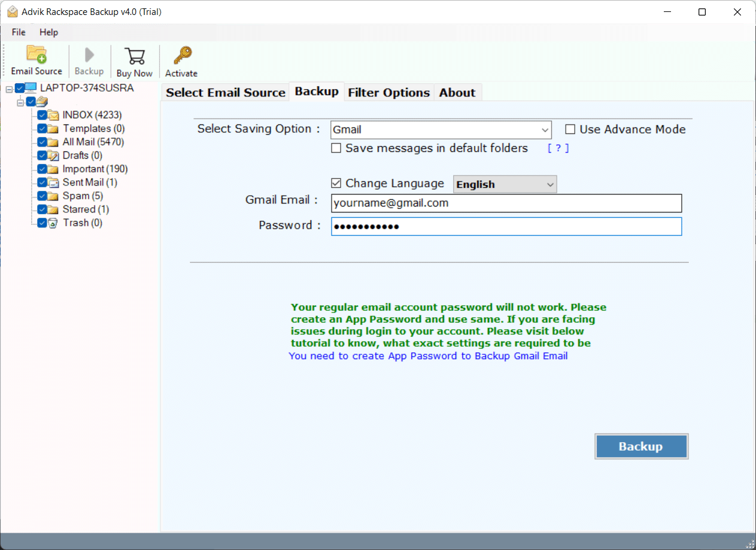Switch to the About tab
756x550 pixels.
[457, 92]
